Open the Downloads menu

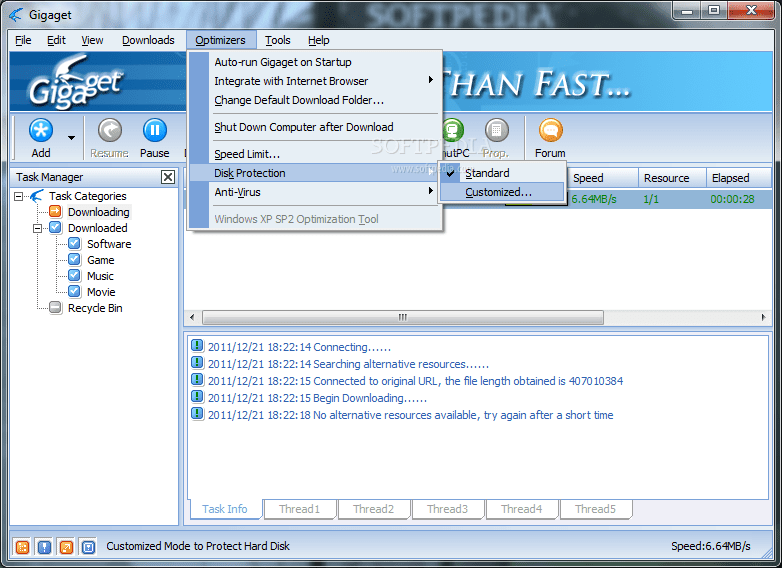click(x=148, y=40)
